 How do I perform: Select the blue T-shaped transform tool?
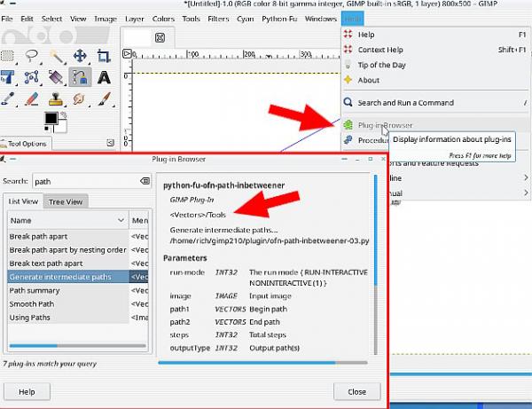click(x=7, y=77)
